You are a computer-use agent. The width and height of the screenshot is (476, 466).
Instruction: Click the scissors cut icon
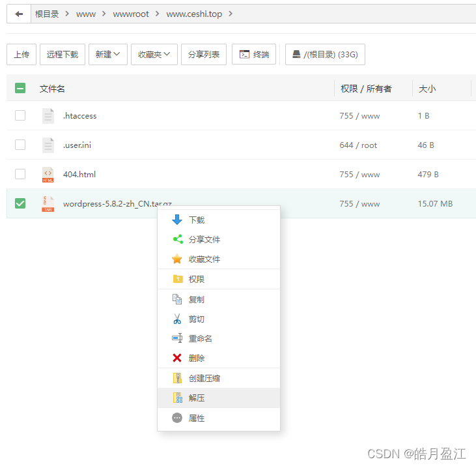click(x=177, y=319)
